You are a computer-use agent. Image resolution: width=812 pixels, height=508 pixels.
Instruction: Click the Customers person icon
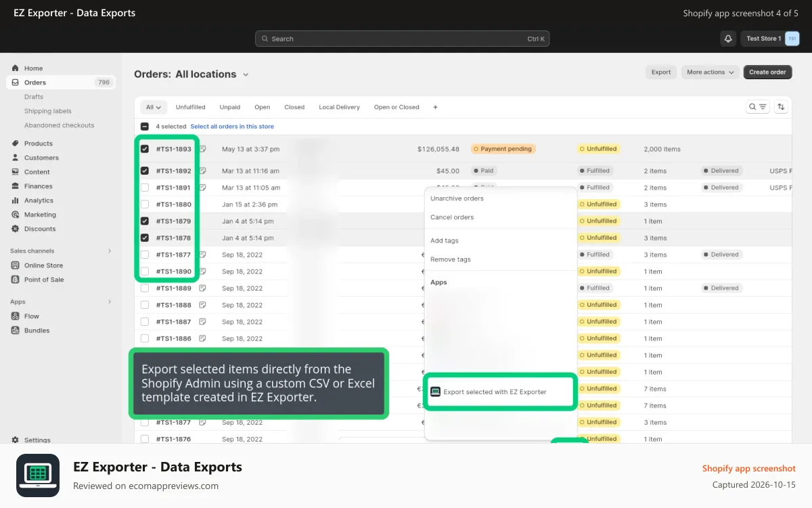click(x=16, y=158)
